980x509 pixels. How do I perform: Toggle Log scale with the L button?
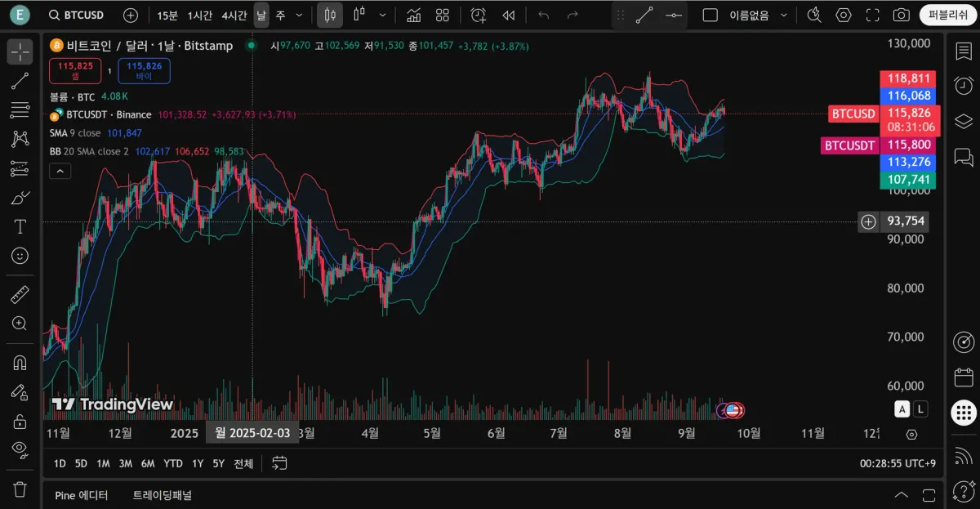[x=921, y=409]
